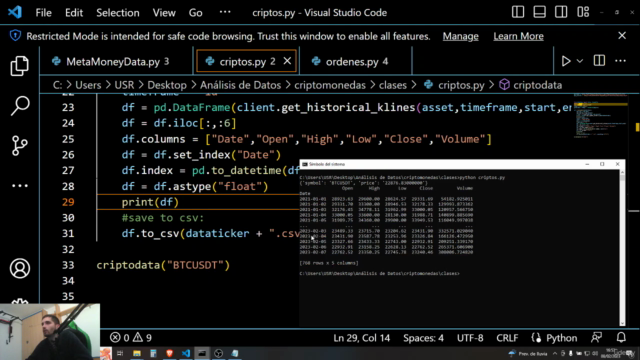The width and height of the screenshot is (640, 360).
Task: Click the line number 29 in the gutter
Action: (68, 202)
